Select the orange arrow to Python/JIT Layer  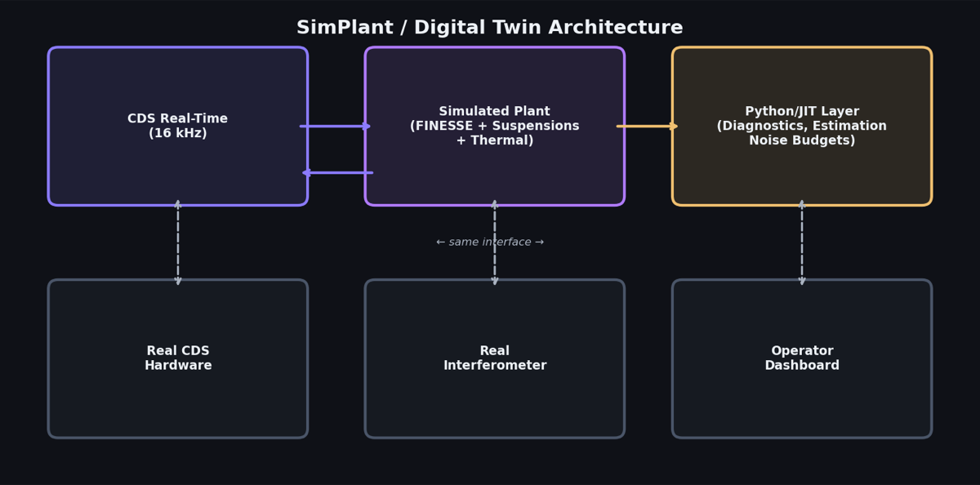click(x=648, y=126)
